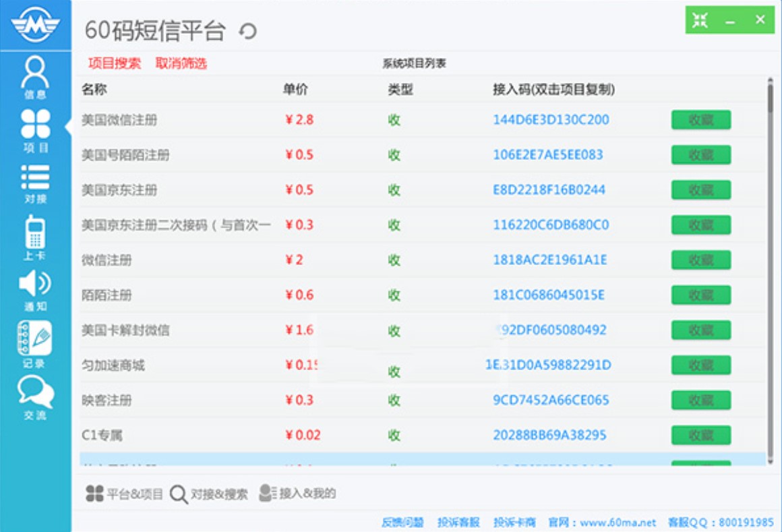This screenshot has width=782, height=532.
Task: Click the 系统项目列表 heading
Action: coord(414,63)
